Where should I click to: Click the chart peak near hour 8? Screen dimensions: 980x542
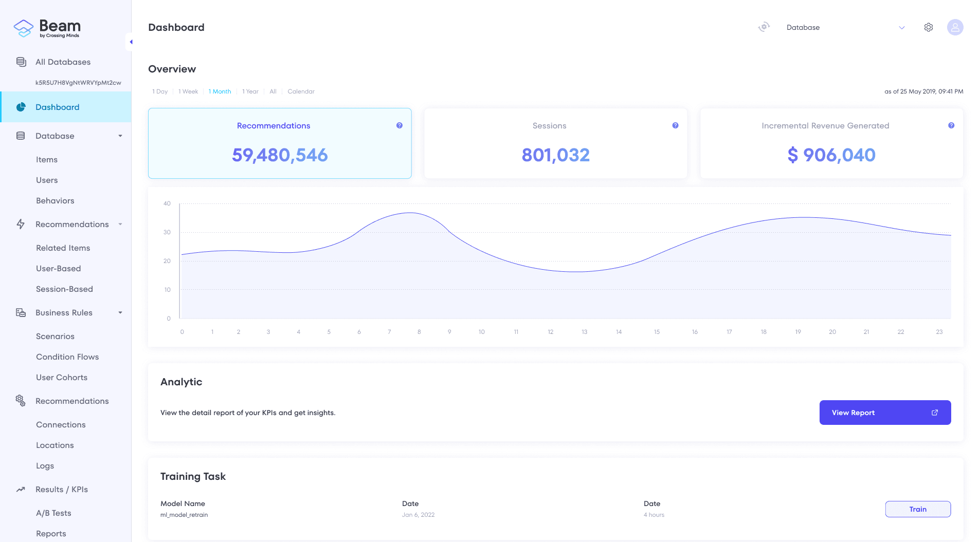410,213
